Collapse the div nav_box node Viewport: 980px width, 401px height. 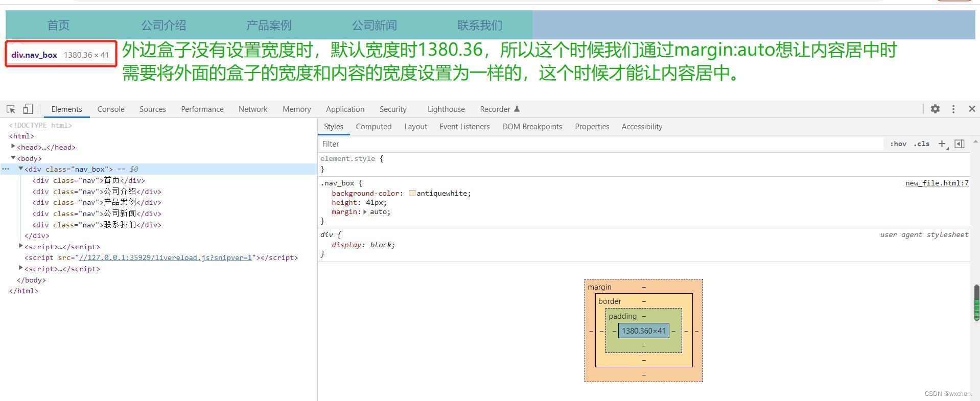point(21,169)
